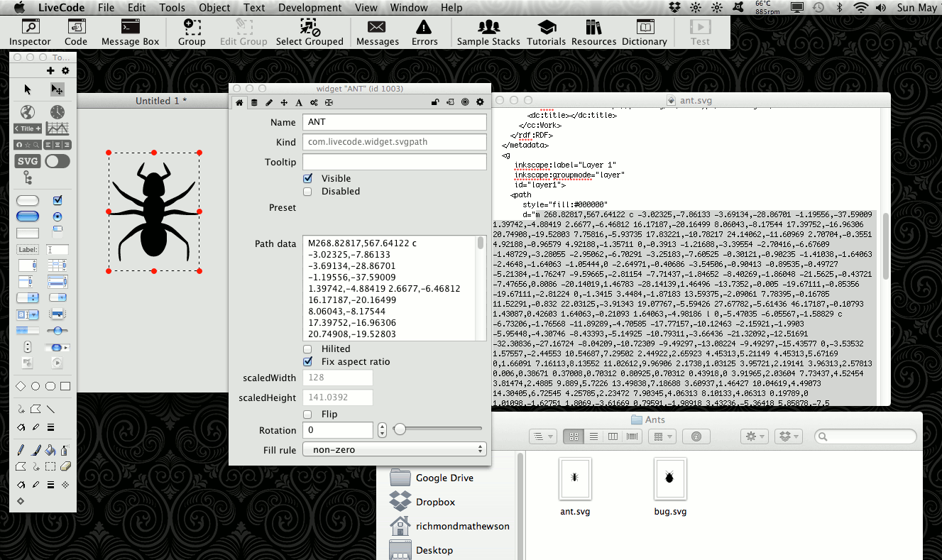Open the Finder action gear dropdown
Viewport: 942px width, 560px height.
click(x=755, y=437)
